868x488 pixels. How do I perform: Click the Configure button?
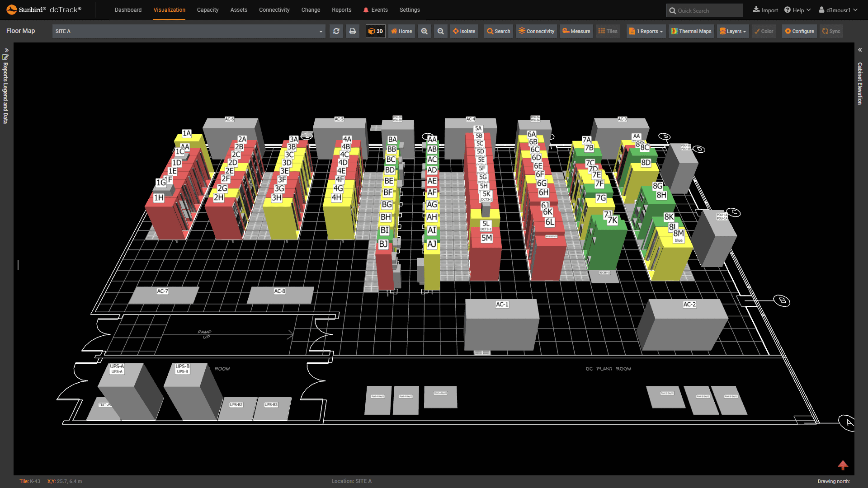point(799,31)
